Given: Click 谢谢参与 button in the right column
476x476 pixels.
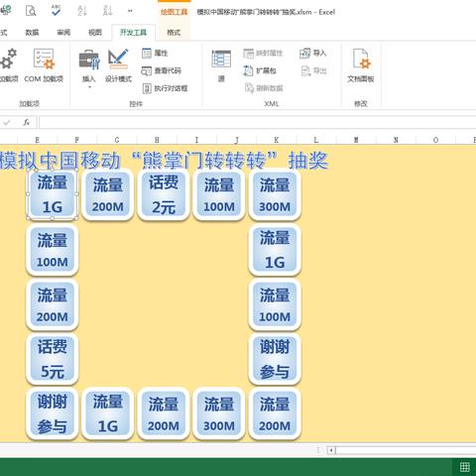Looking at the screenshot, I should 275,359.
